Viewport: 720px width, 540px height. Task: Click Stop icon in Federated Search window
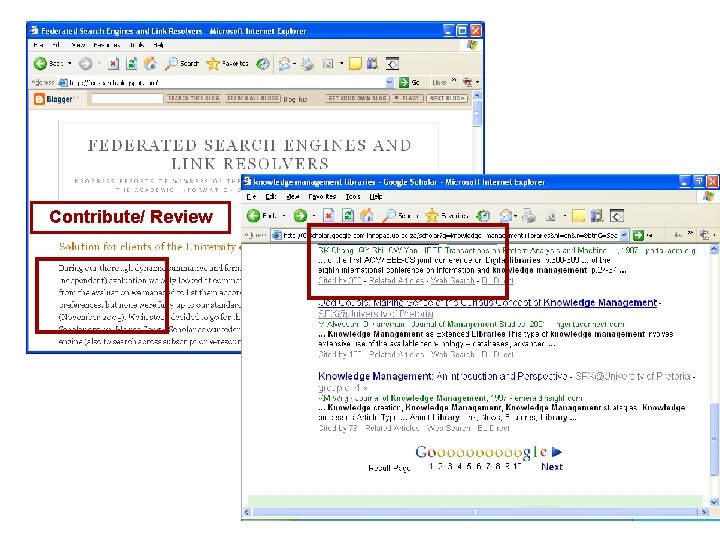tap(113, 63)
